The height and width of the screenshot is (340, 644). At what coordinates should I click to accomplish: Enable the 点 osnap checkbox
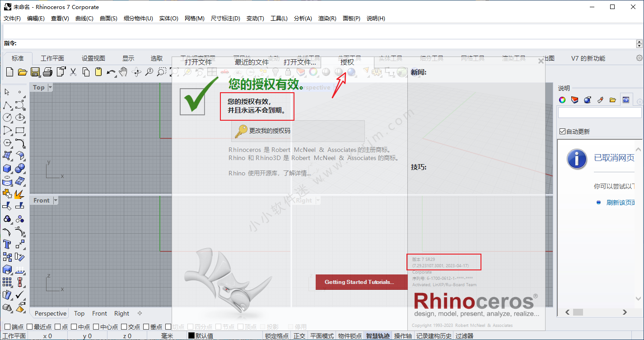pos(58,327)
